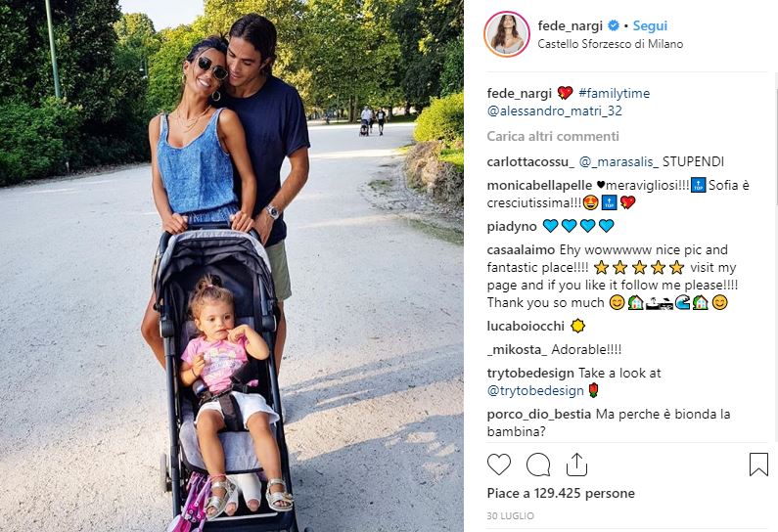
Task: Like the post with the heart icon
Action: coord(499,465)
